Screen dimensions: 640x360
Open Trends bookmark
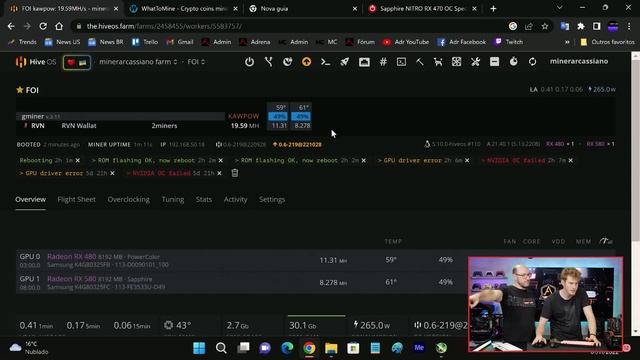22,42
